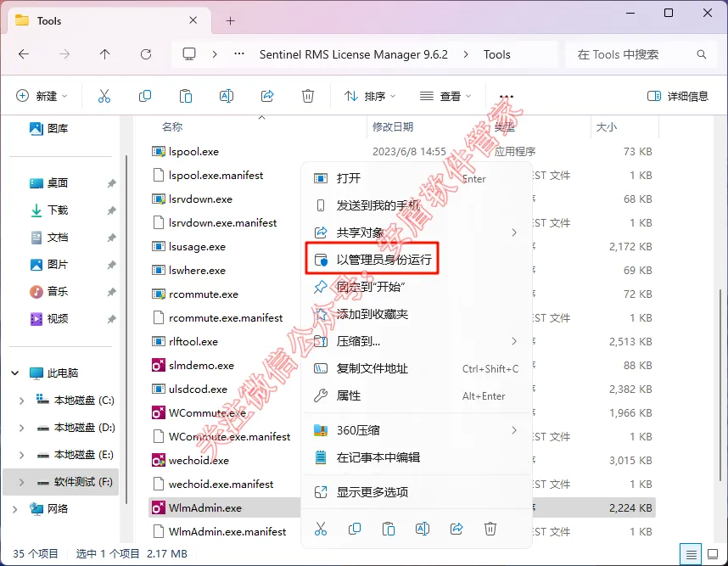Switch to the large thumbnails view icon
Viewport: 728px width, 566px height.
coord(713,554)
